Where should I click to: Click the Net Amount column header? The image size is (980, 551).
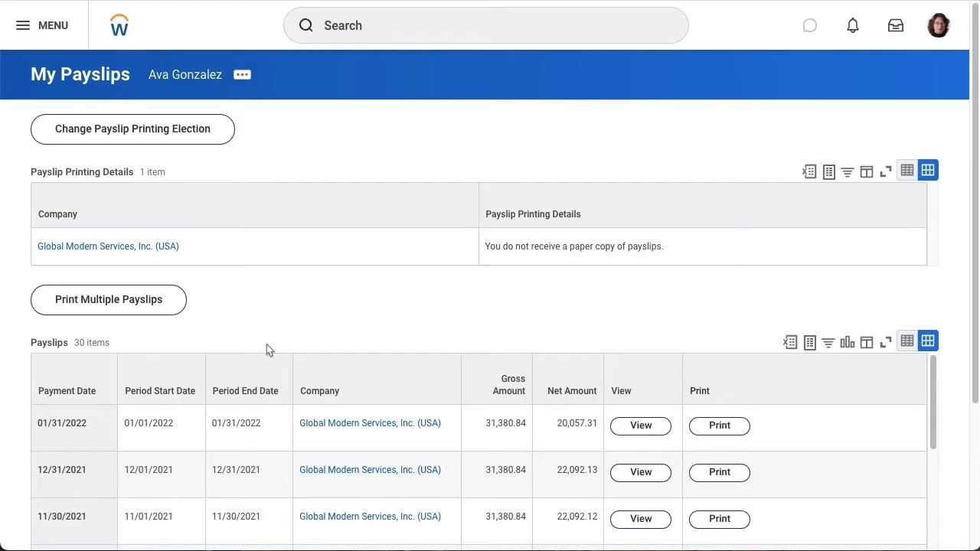coord(568,380)
